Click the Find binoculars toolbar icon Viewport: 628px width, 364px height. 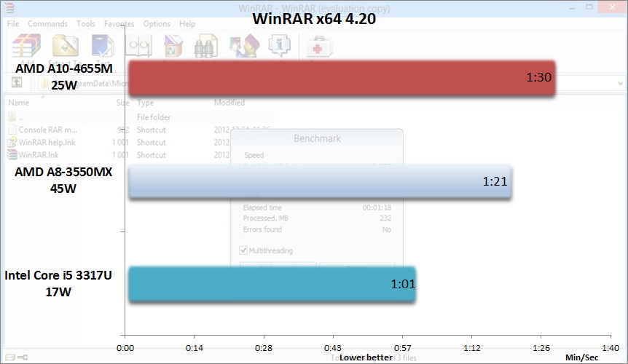pos(206,46)
